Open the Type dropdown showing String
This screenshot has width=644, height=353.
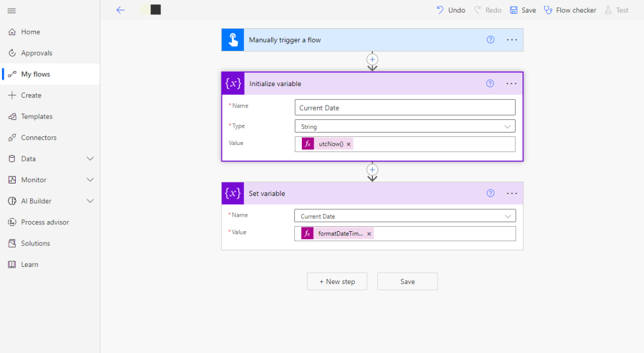[x=405, y=127]
